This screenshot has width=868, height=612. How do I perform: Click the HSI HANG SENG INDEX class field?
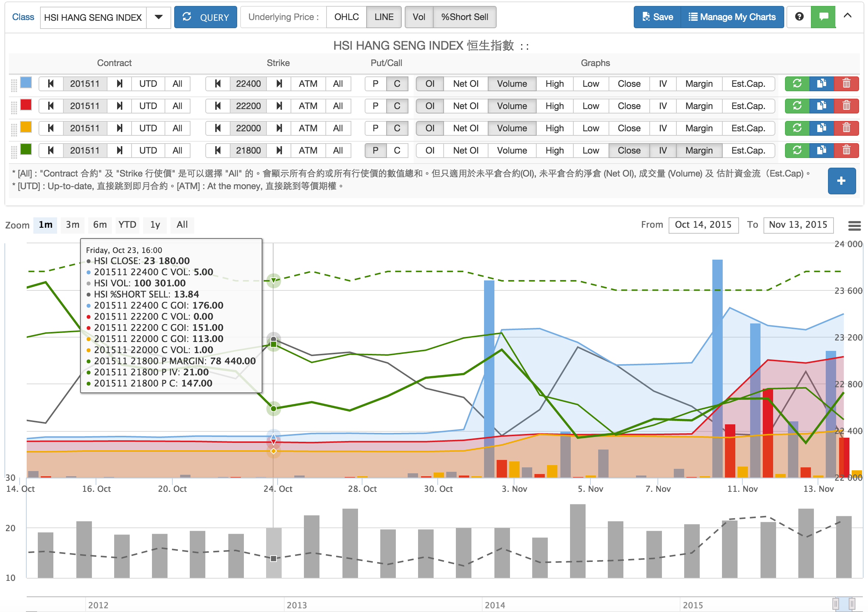point(93,17)
